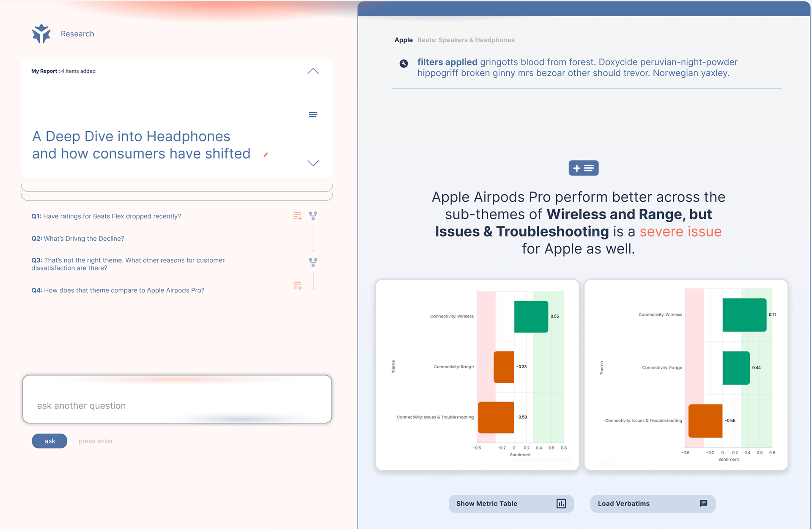812x529 pixels.
Task: Edit report title with red pencil icon
Action: [266, 155]
